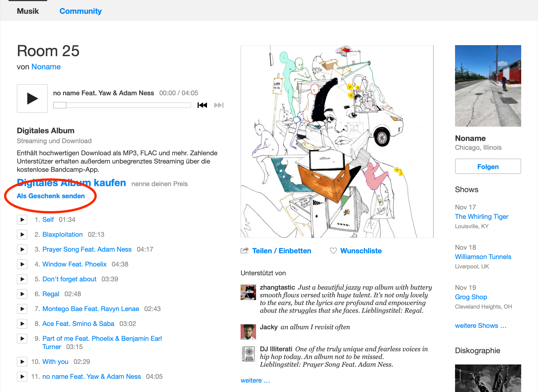Skip to the previous track
The image size is (538, 392).
pyautogui.click(x=202, y=105)
